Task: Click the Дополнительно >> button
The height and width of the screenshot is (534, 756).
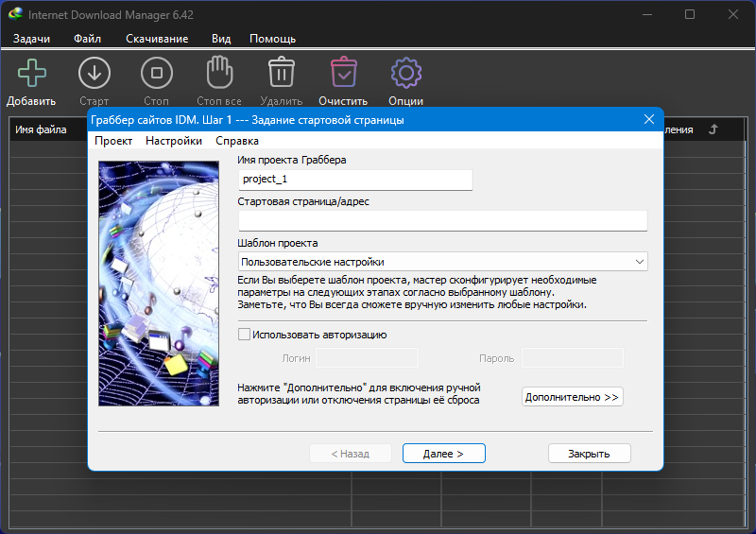Action: coord(573,397)
